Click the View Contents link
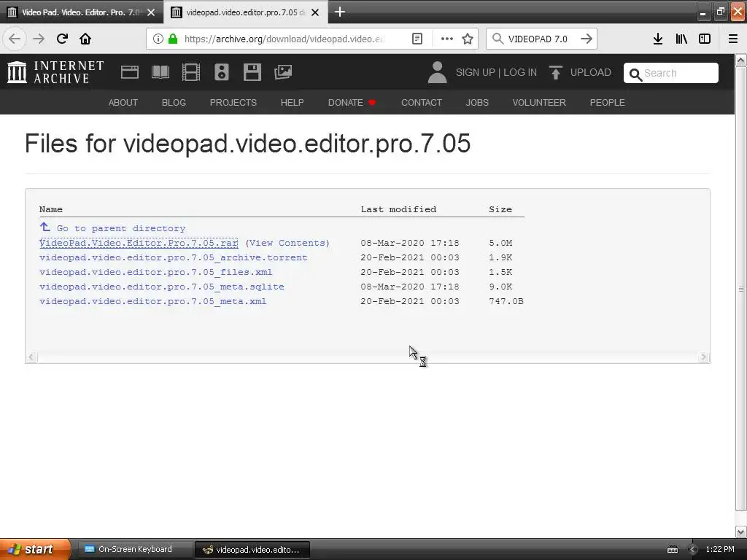 tap(287, 243)
